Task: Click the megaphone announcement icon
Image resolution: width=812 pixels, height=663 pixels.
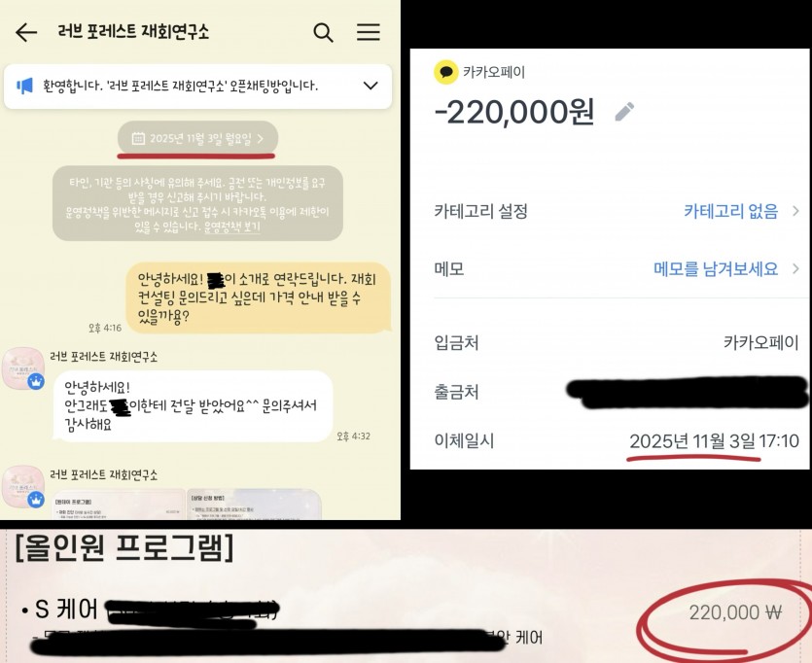Action: coord(24,86)
